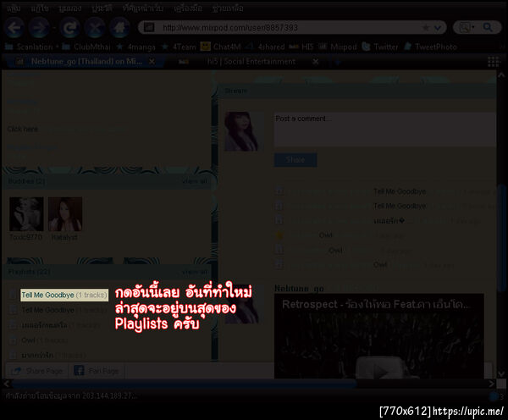Play the Retrospect video
Viewport: 508px width, 420px height.
point(379,370)
